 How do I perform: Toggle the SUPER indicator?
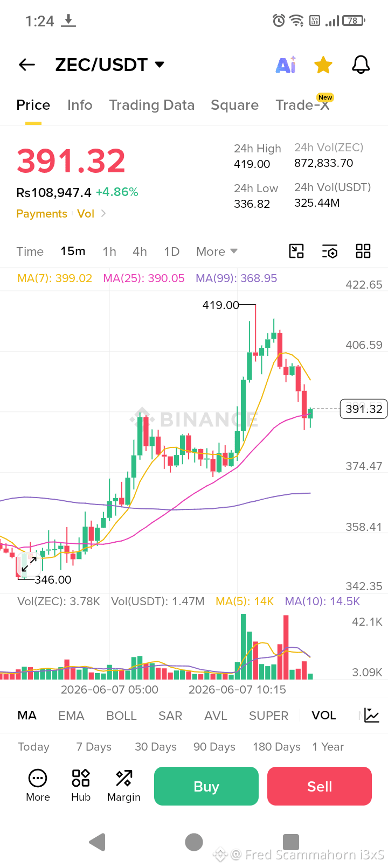268,716
